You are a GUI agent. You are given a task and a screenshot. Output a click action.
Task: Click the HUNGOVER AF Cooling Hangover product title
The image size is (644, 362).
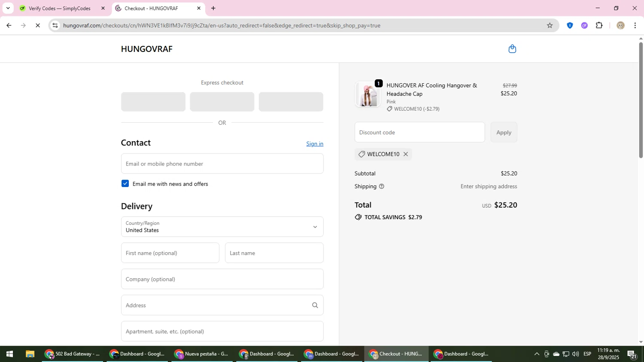coord(431,90)
